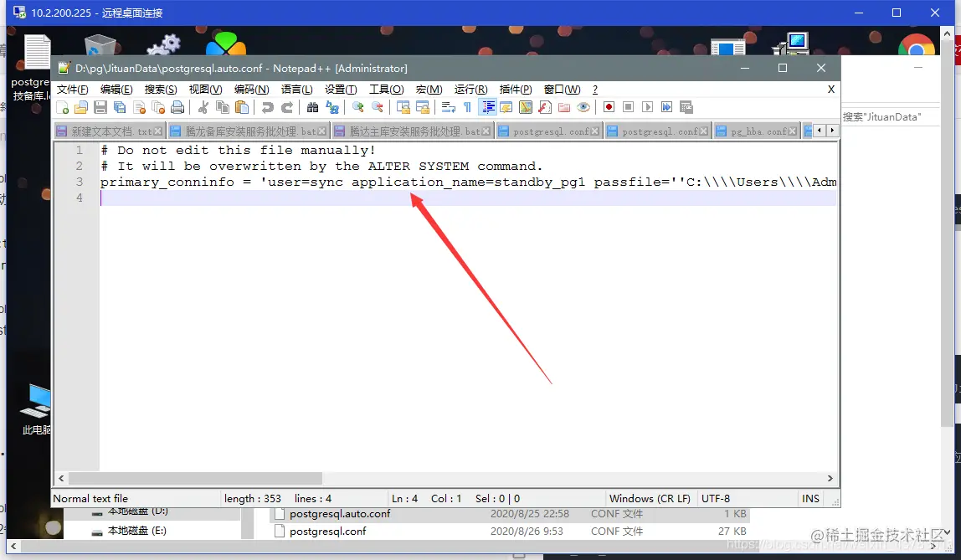
Task: Create a new file with New toolbar icon
Action: 62,108
